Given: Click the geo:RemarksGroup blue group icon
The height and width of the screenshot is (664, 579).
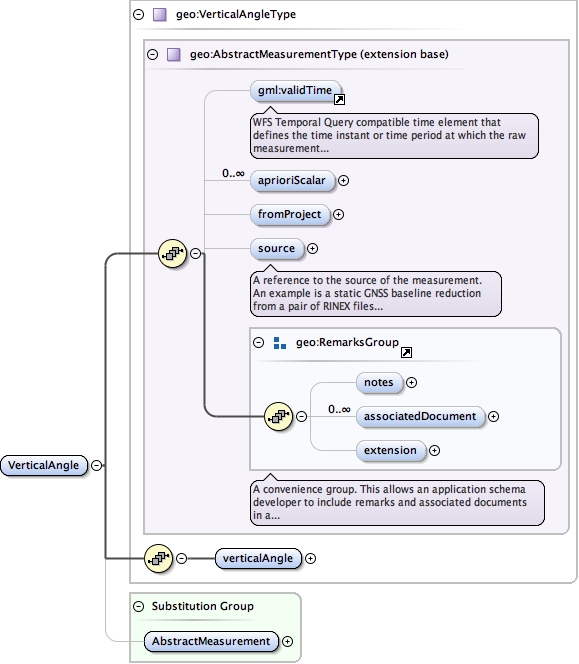Looking at the screenshot, I should 280,343.
